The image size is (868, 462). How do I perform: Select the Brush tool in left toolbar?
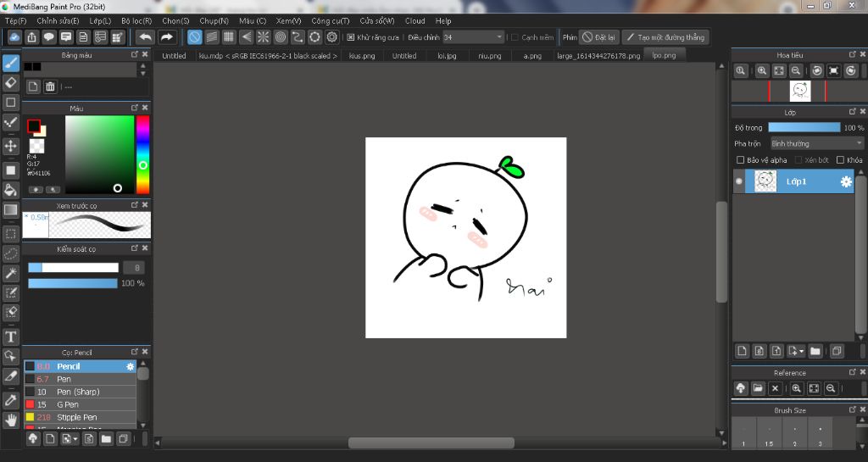pyautogui.click(x=10, y=63)
